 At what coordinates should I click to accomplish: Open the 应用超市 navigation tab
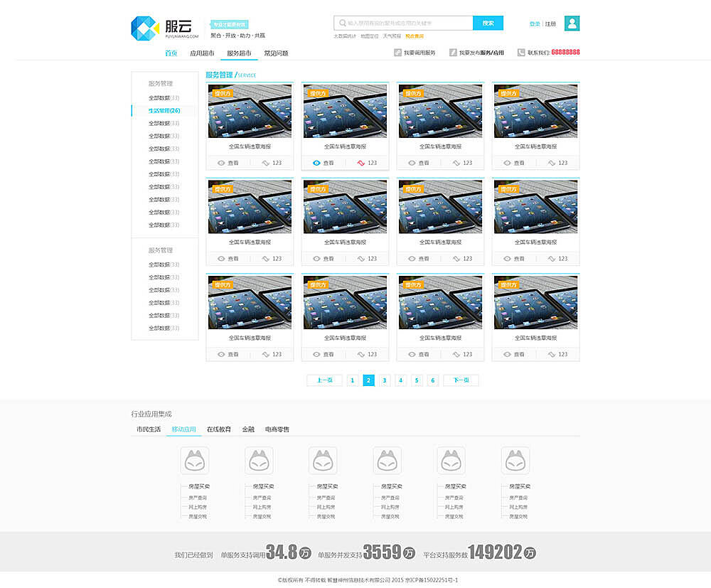202,53
